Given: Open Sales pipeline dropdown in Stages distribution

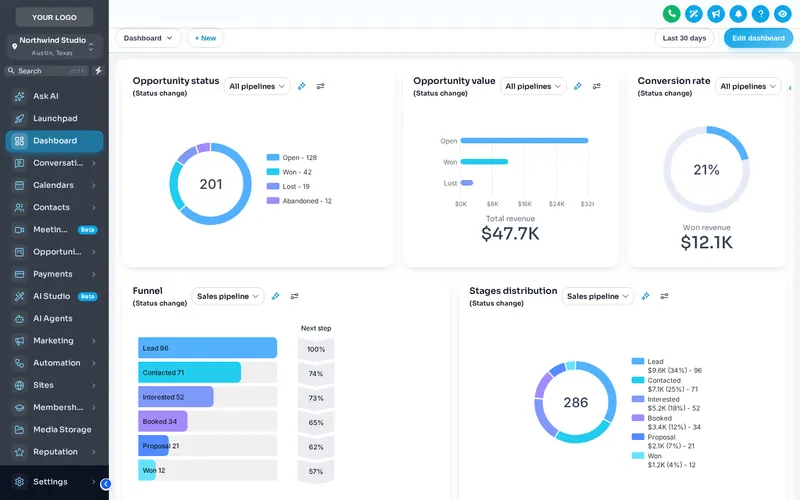Looking at the screenshot, I should coord(597,296).
